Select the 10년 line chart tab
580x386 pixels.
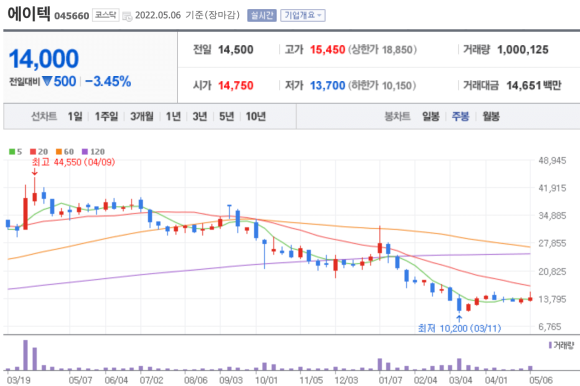click(x=256, y=116)
